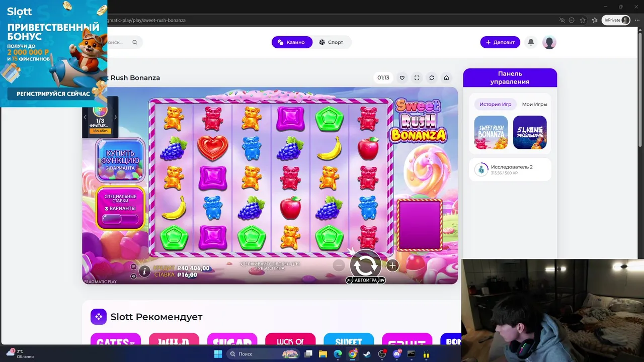Open Google Chrome from the taskbar

coord(353,354)
